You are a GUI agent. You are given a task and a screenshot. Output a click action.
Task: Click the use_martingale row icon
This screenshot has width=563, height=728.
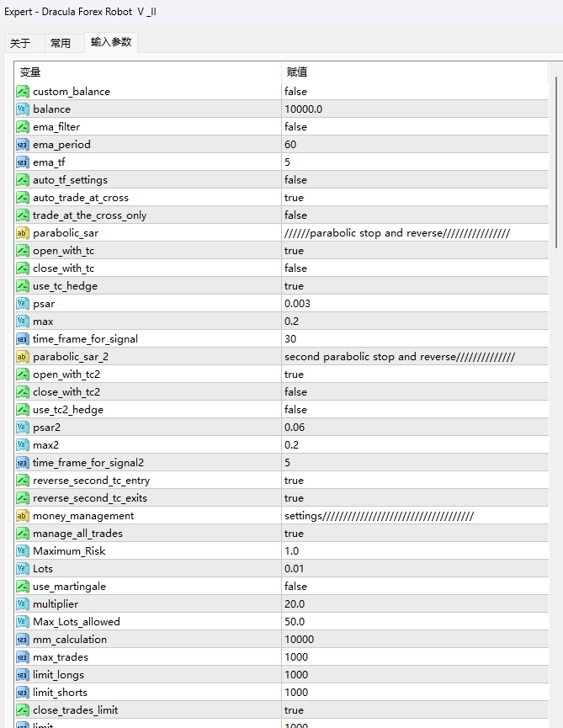coord(23,587)
